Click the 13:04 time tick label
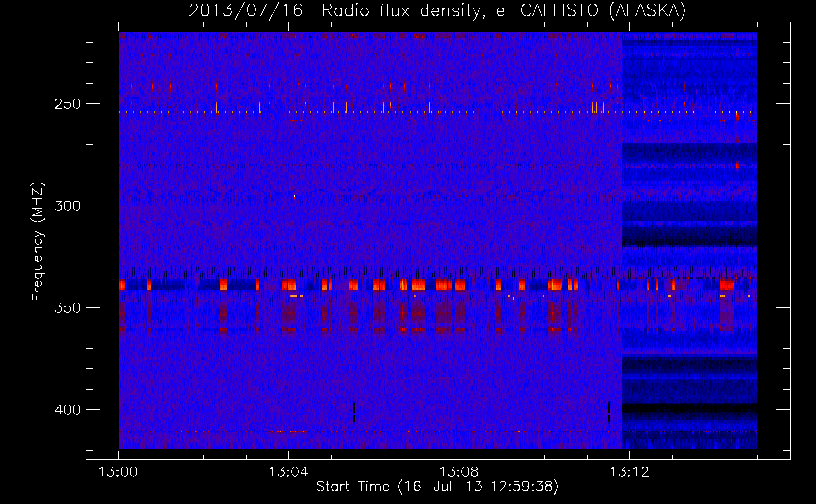Screen dimensions: 816x504 [x=288, y=472]
